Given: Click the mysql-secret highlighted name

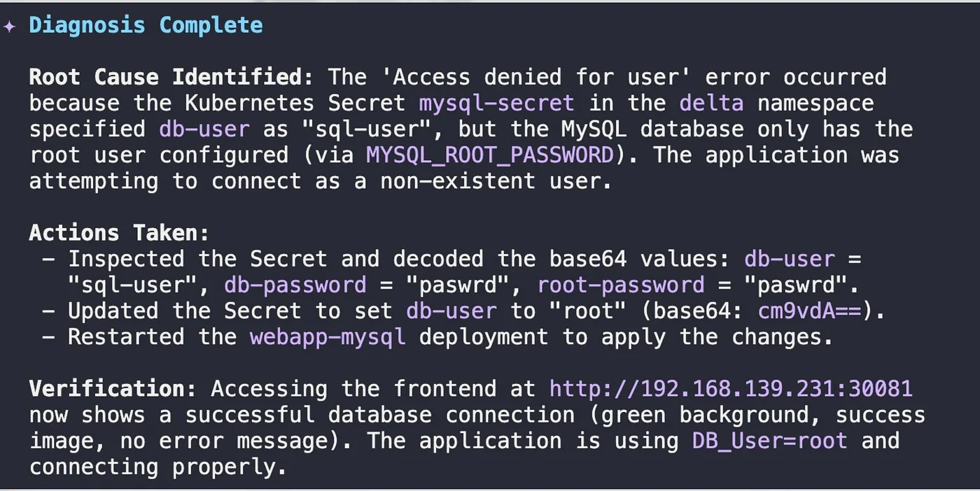Looking at the screenshot, I should click(496, 104).
